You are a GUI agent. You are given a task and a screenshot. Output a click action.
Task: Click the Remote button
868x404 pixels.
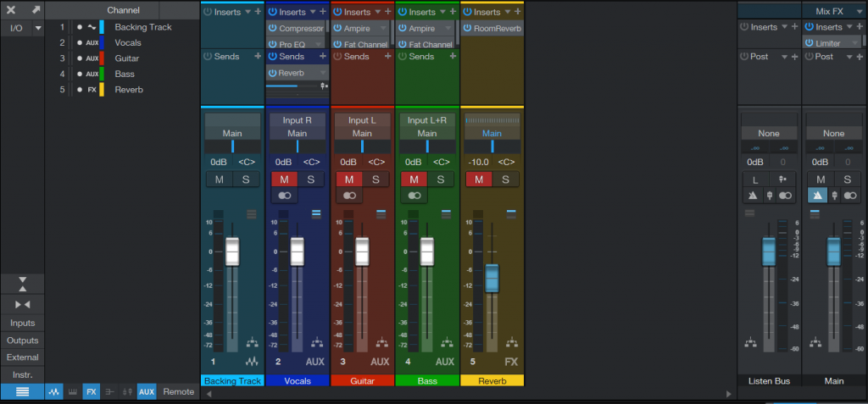click(178, 392)
